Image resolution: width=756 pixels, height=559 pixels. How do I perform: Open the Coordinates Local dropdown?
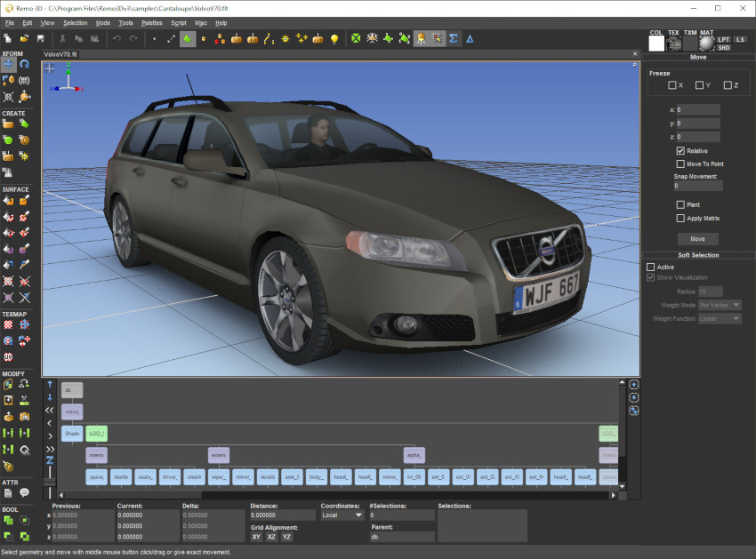click(x=342, y=515)
